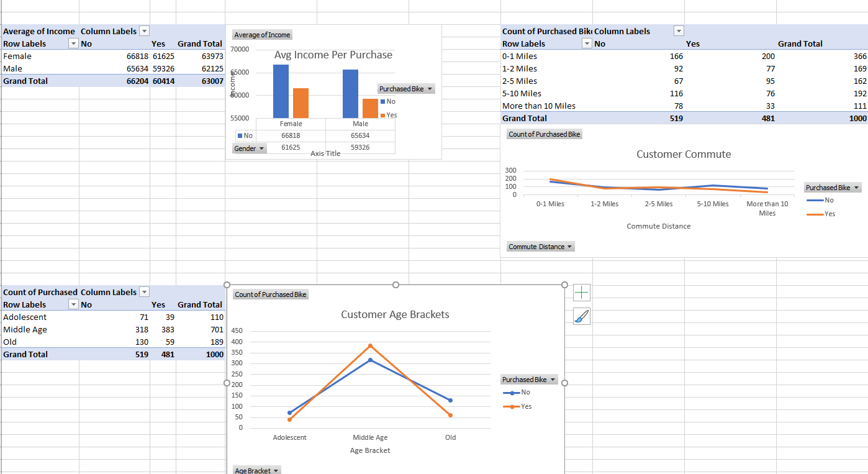Select the Customer Age Brackets chart title
The height and width of the screenshot is (474, 868).
click(x=395, y=314)
